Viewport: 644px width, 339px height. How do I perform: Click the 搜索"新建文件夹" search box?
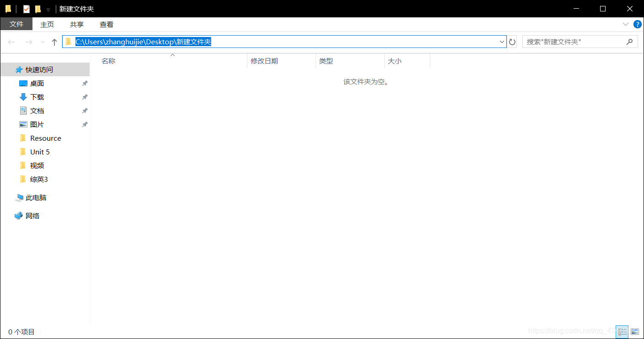[580, 42]
